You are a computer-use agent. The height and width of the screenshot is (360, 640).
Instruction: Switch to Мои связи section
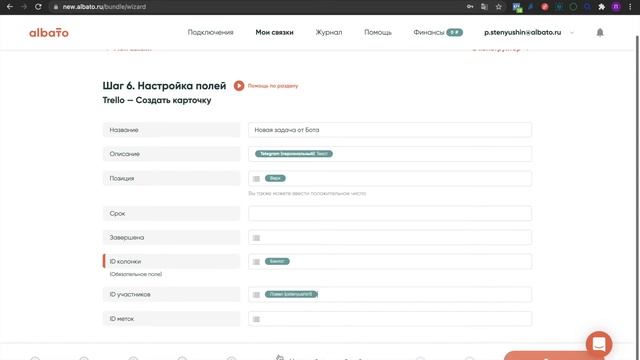pyautogui.click(x=274, y=32)
